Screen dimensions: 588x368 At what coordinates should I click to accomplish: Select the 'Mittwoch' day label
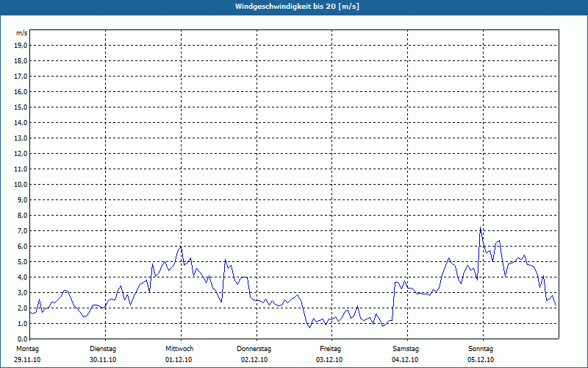(x=179, y=349)
